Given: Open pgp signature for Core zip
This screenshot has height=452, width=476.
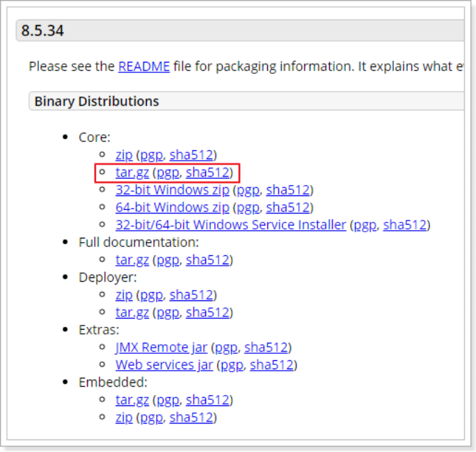Looking at the screenshot, I should point(152,156).
